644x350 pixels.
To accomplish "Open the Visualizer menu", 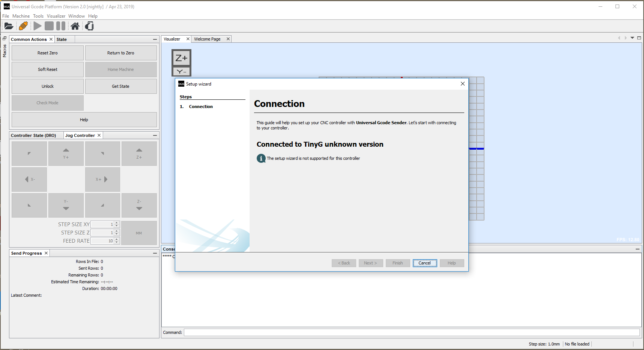I will coord(56,16).
